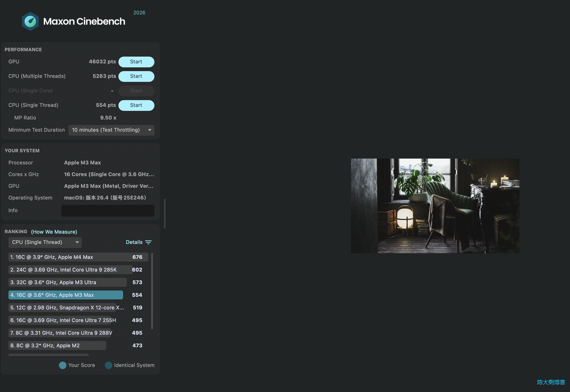Image resolution: width=570 pixels, height=392 pixels.
Task: Click the Operating System label
Action: (x=30, y=198)
